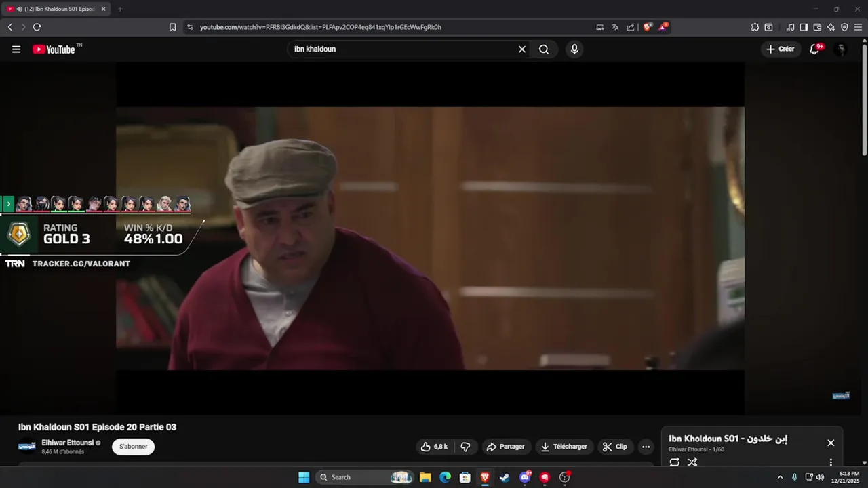Viewport: 868px width, 488px height.
Task: Open more actions three-dot menu under the video
Action: click(646, 447)
